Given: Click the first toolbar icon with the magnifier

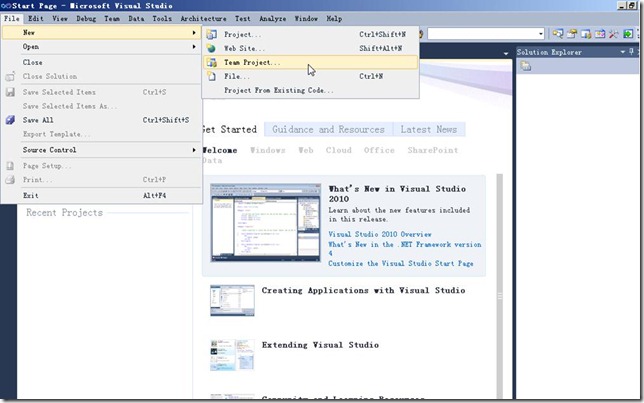Looking at the screenshot, I should (x=557, y=34).
